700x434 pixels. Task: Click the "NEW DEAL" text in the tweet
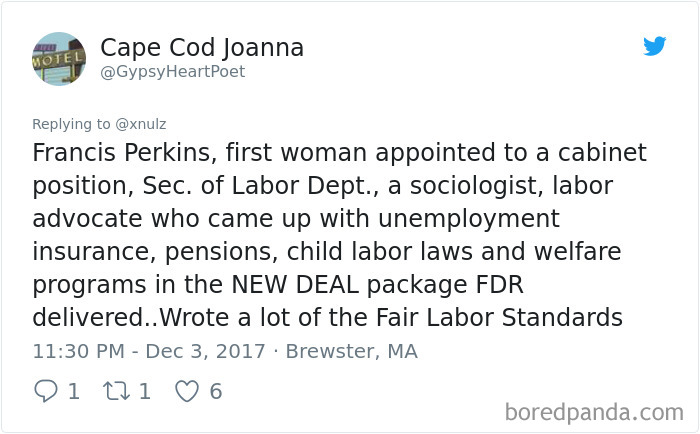coord(295,284)
